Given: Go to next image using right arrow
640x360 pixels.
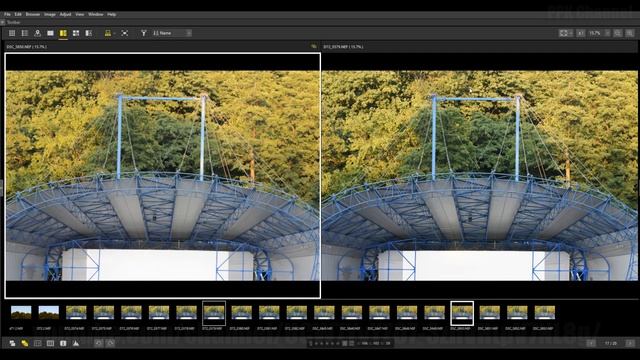Looking at the screenshot, I should tap(631, 343).
